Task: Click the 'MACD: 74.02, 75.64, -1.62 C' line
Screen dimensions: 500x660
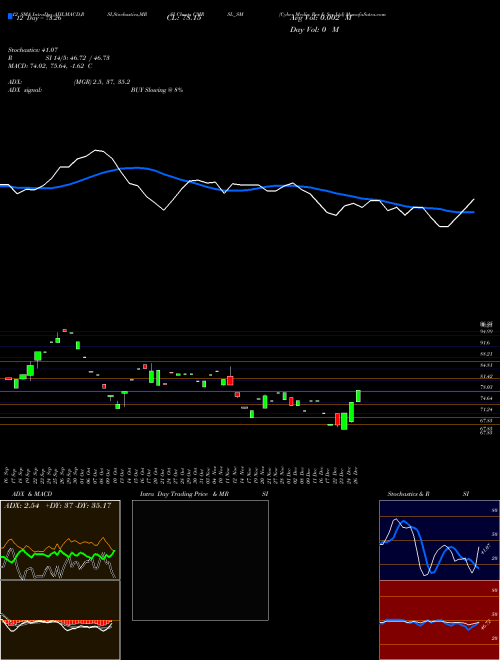Action: tap(50, 66)
